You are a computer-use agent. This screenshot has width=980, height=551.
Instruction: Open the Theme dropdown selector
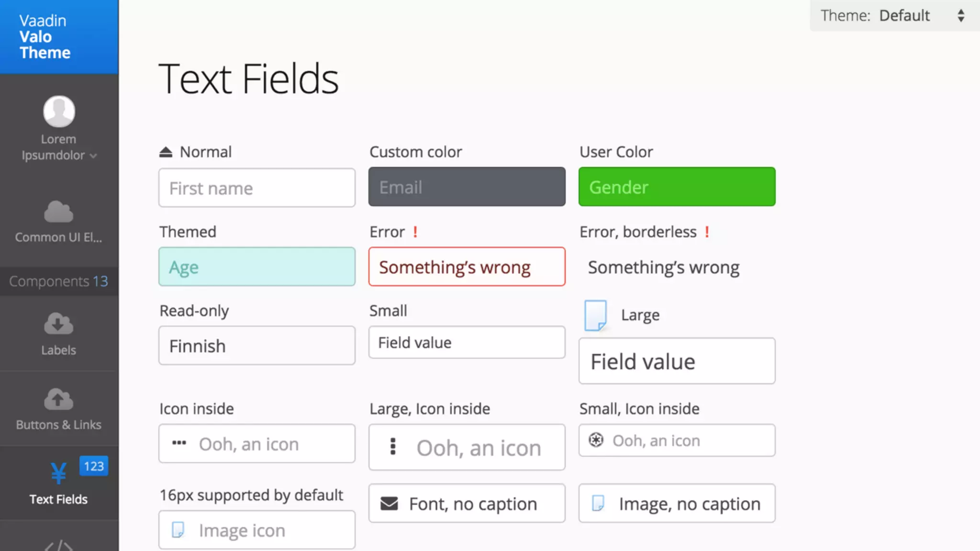[x=904, y=16]
